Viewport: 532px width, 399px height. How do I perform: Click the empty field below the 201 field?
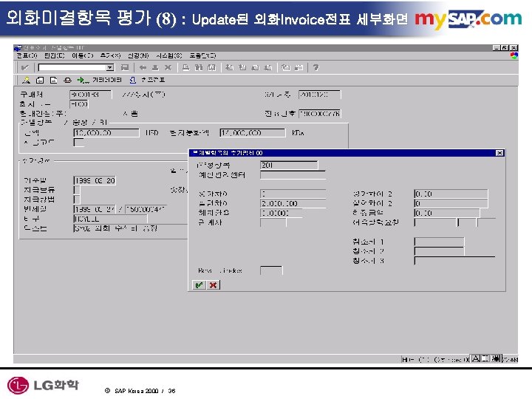point(293,175)
